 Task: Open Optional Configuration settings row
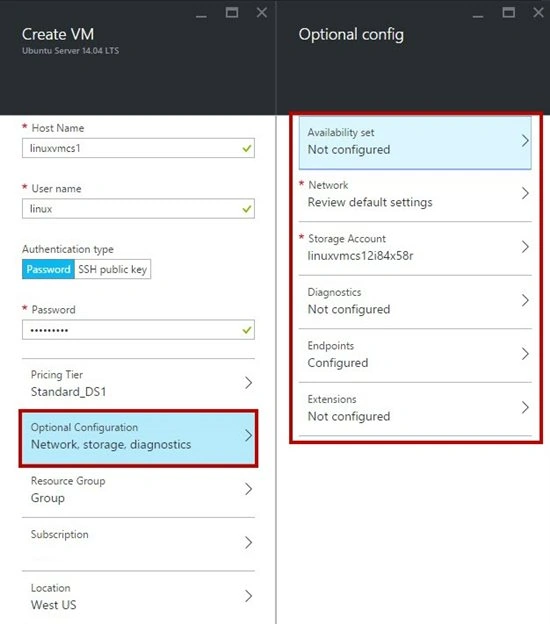tap(138, 438)
